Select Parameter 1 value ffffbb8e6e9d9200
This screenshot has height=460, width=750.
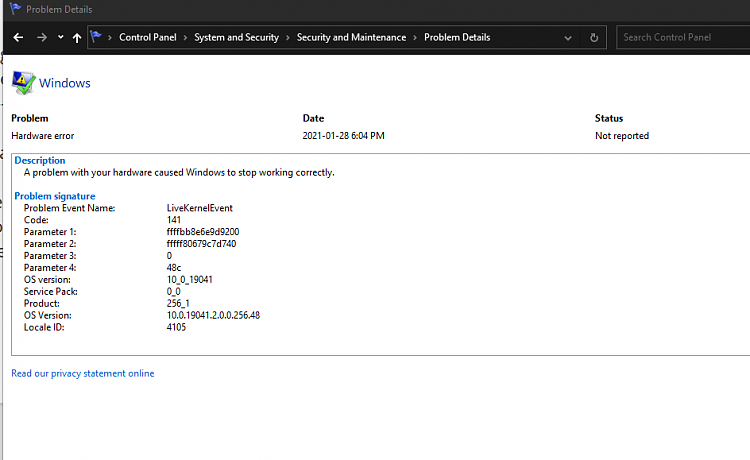203,232
